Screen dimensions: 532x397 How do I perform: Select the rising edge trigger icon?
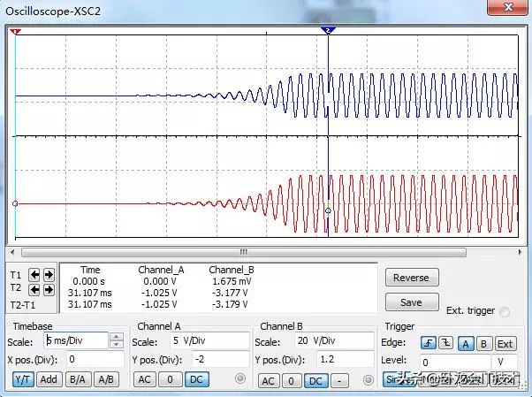tap(429, 343)
